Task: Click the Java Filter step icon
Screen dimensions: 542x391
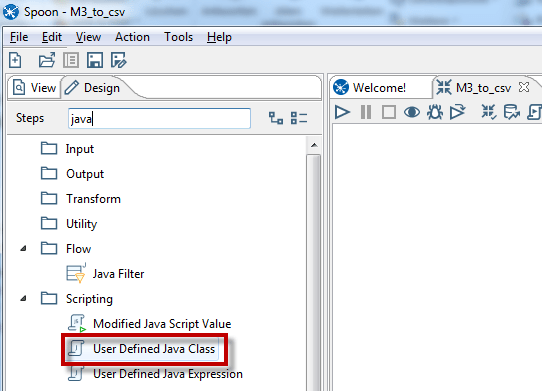Action: tap(76, 273)
